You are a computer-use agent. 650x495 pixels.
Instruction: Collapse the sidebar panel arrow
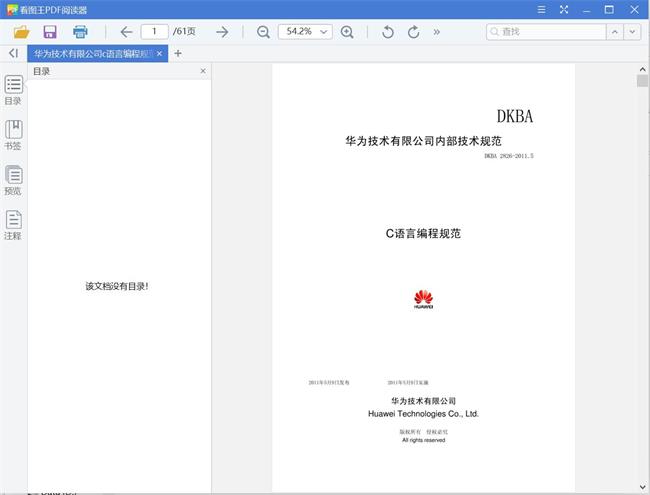14,53
